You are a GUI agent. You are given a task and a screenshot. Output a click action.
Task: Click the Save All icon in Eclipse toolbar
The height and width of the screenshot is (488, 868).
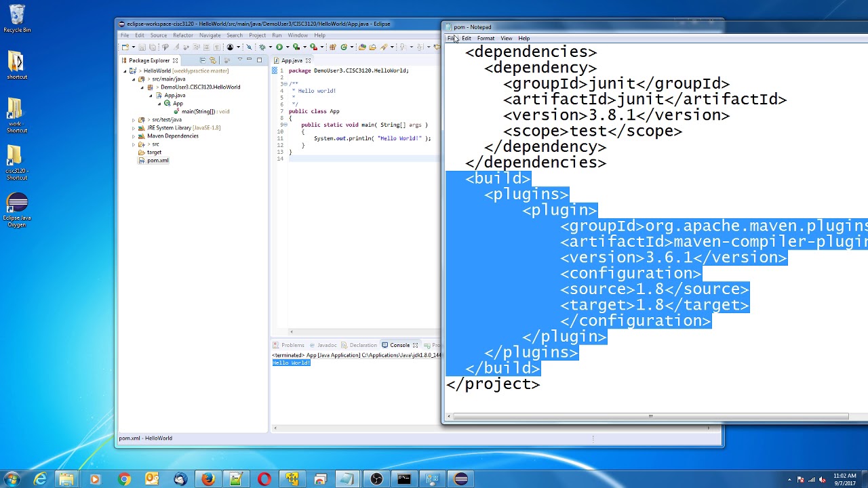coord(153,47)
